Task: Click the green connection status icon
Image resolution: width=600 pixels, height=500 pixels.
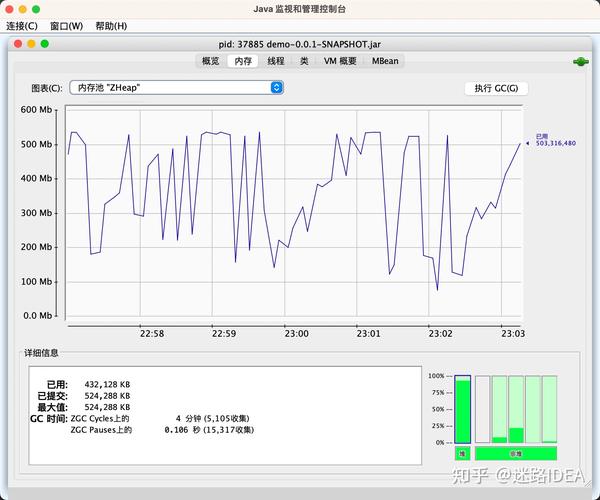Action: [580, 62]
